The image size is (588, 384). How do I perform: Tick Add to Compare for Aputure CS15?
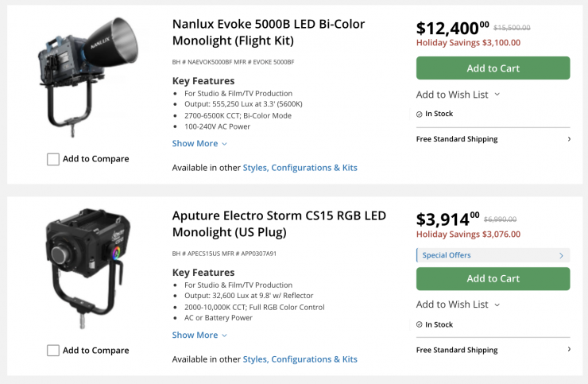point(53,351)
